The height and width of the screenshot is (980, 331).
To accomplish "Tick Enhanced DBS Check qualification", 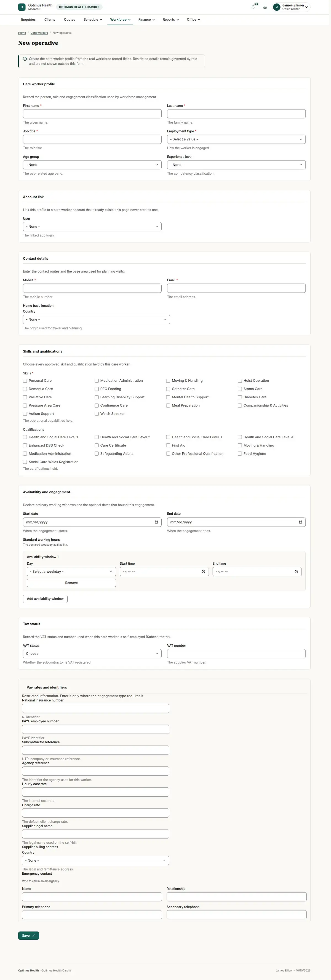I will (25, 445).
